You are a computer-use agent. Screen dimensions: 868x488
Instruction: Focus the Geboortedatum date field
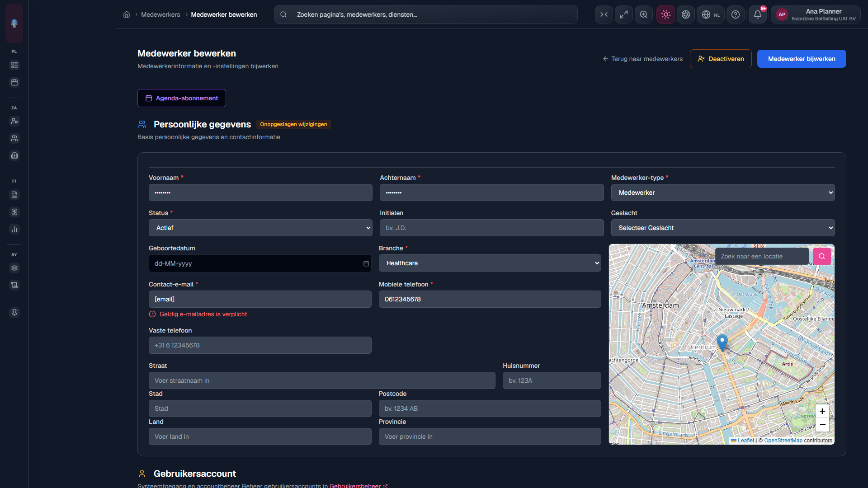click(x=260, y=263)
